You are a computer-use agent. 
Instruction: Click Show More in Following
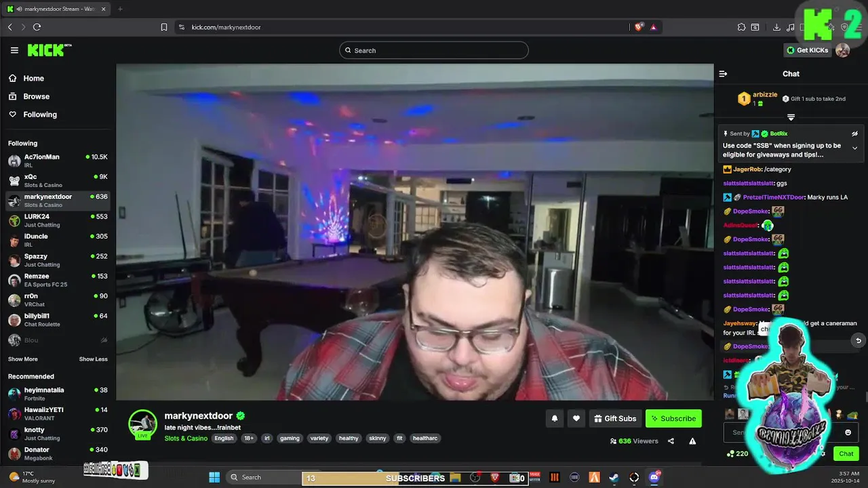click(23, 359)
